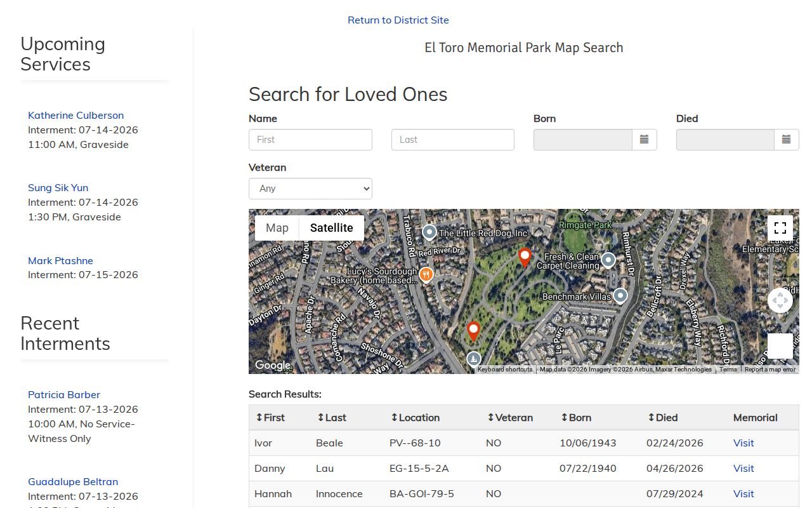The image size is (812, 508).
Task: Click Return to District Site link
Action: [398, 20]
